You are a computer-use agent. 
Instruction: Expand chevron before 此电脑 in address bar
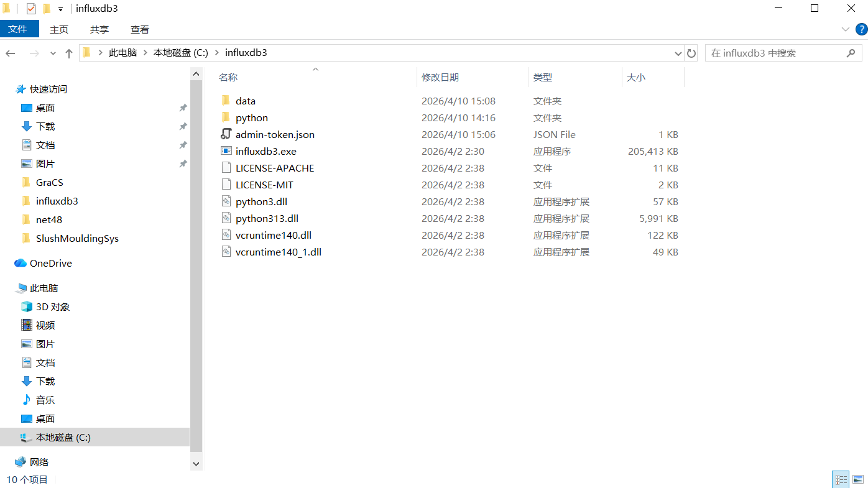click(x=101, y=53)
